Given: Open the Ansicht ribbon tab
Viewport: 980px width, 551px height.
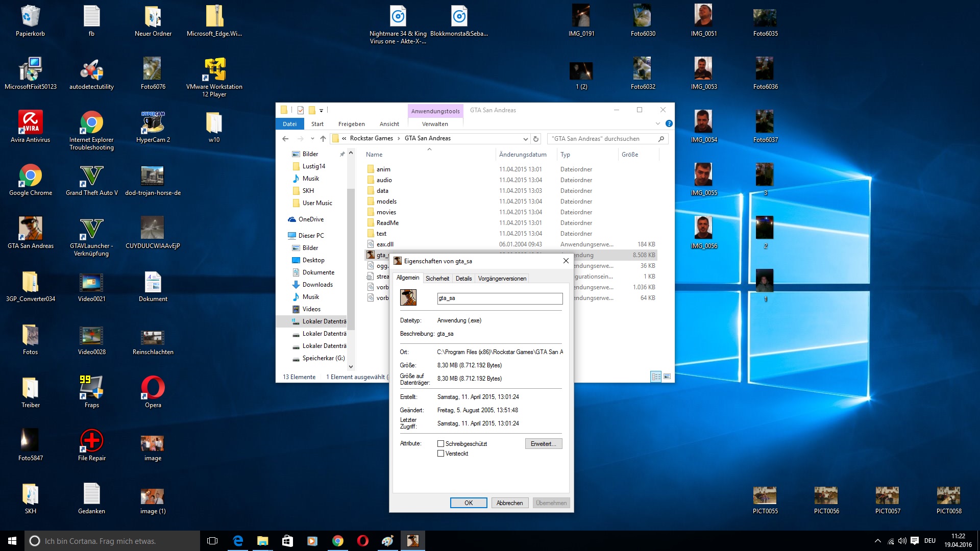Looking at the screenshot, I should point(389,124).
